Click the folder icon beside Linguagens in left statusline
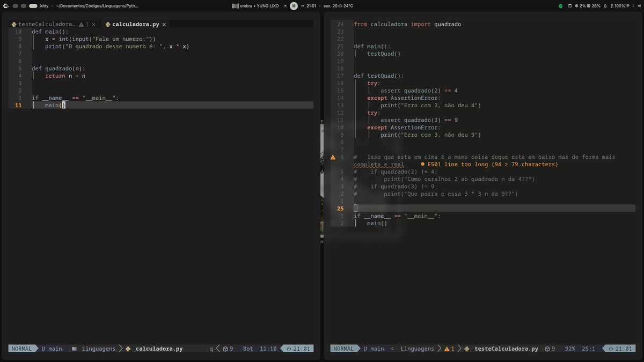This screenshot has width=644, height=362. pyautogui.click(x=74, y=349)
